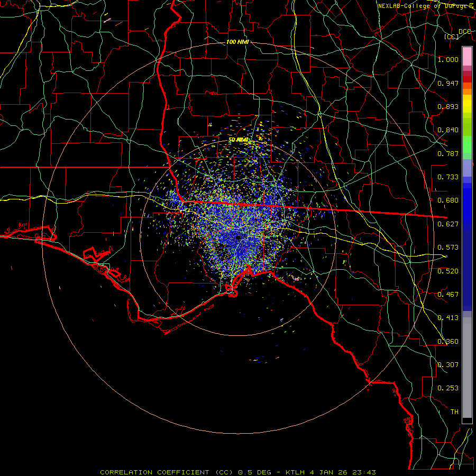Viewport: 476px width, 476px height.
Task: Select the 0.893 scale value
Action: pyautogui.click(x=448, y=106)
